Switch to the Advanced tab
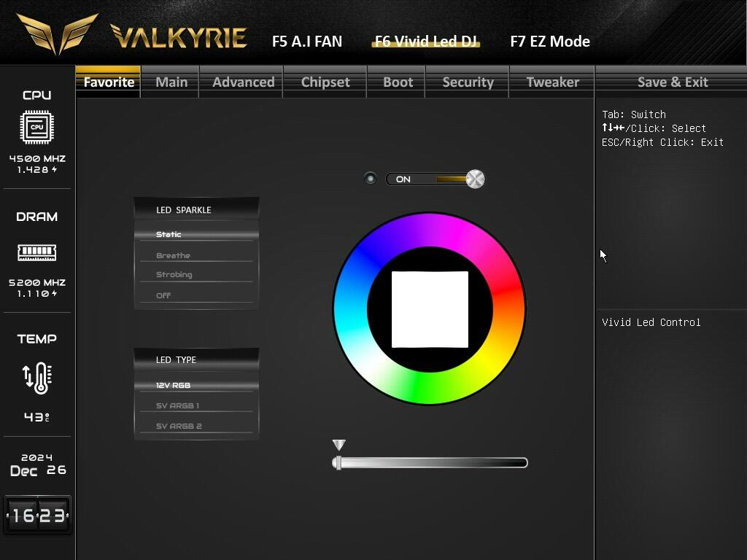This screenshot has width=747, height=560. coord(243,82)
